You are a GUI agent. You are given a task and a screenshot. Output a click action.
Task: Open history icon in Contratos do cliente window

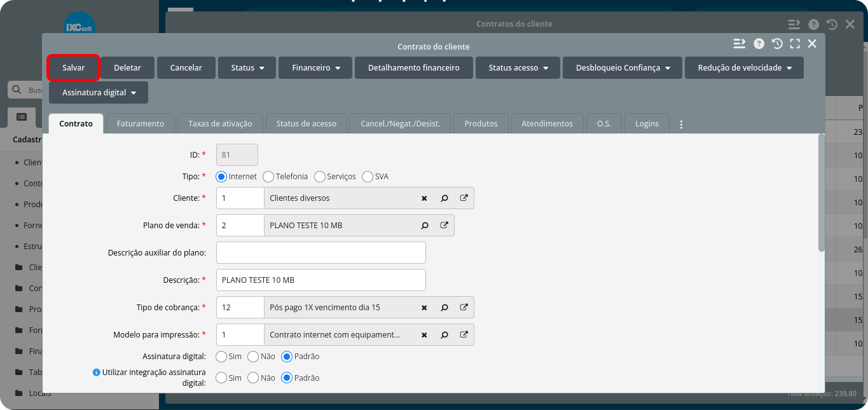pos(832,25)
